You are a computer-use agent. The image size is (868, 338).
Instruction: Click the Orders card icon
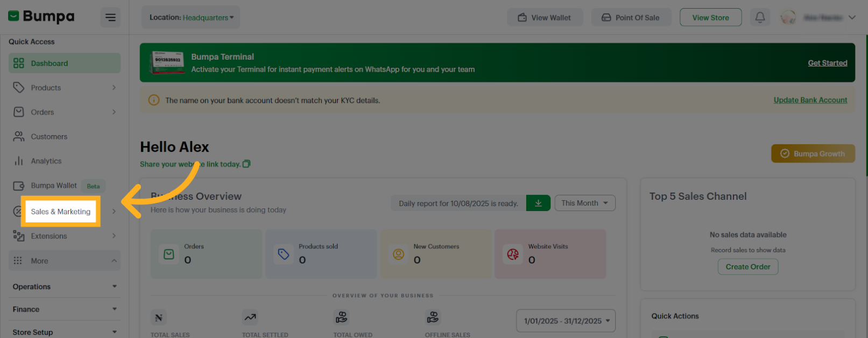click(x=169, y=254)
